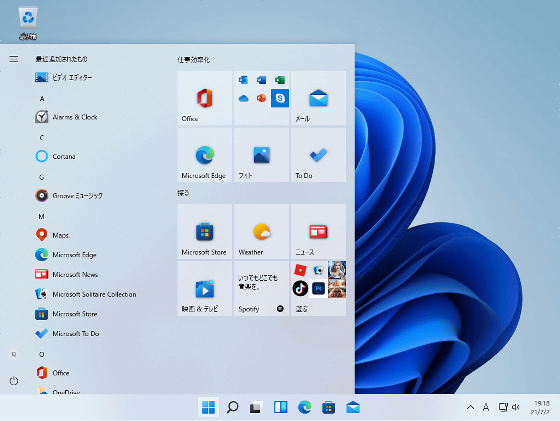Select the productivity tile group heading

[194, 60]
